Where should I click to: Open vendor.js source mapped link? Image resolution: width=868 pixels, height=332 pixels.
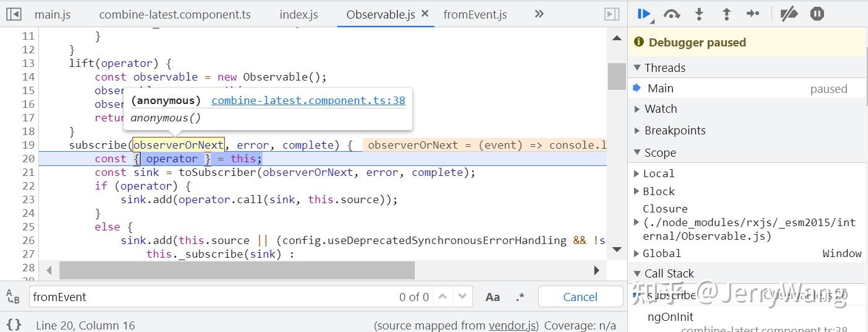click(511, 325)
